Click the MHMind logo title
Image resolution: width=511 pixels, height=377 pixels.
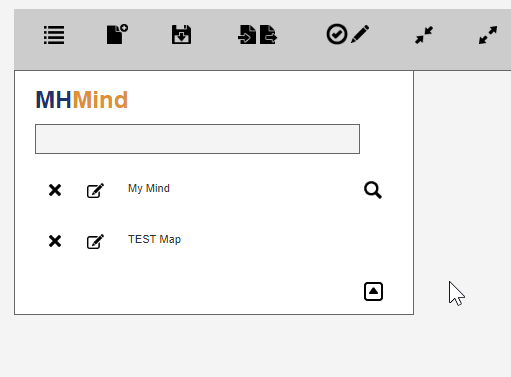(x=82, y=100)
